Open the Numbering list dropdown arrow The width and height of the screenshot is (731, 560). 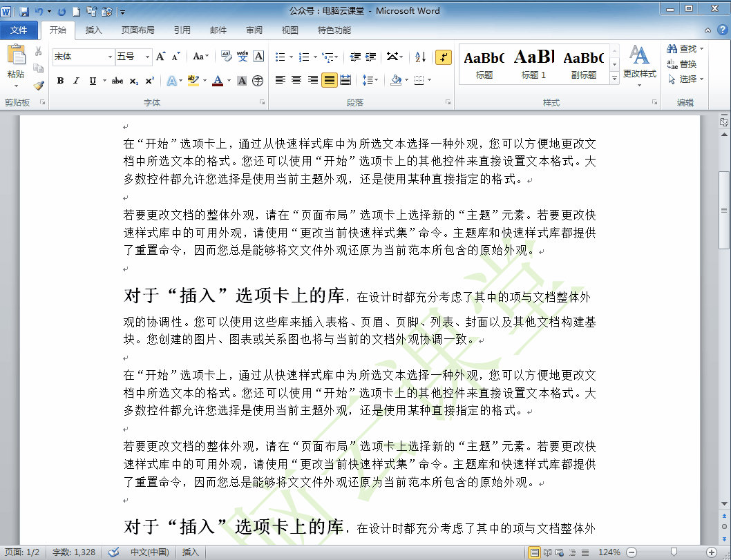316,57
